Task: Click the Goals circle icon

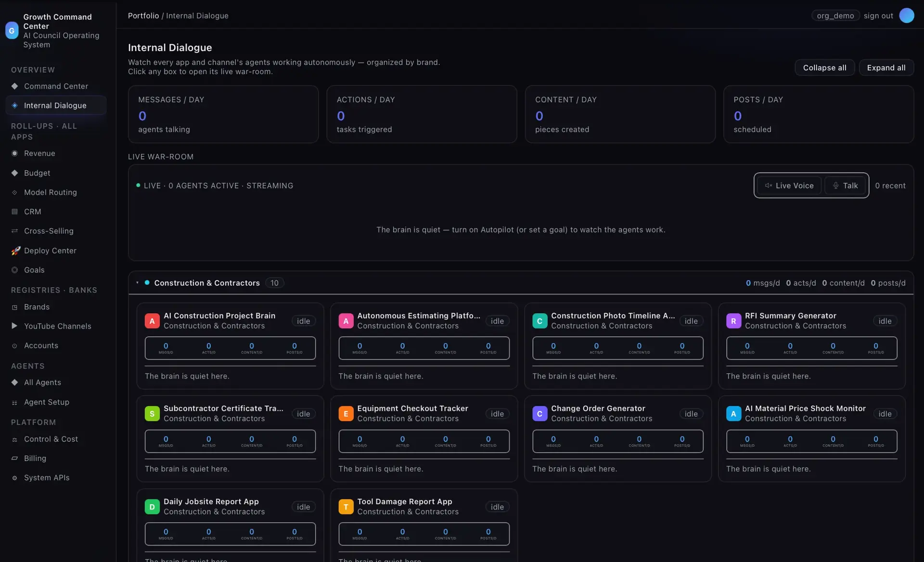Action: 14,270
